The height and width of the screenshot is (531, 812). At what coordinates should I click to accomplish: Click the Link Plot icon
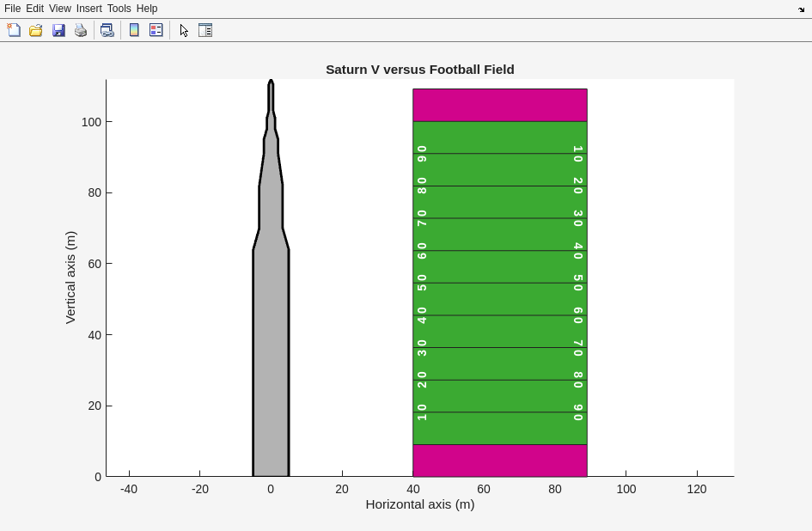click(107, 30)
